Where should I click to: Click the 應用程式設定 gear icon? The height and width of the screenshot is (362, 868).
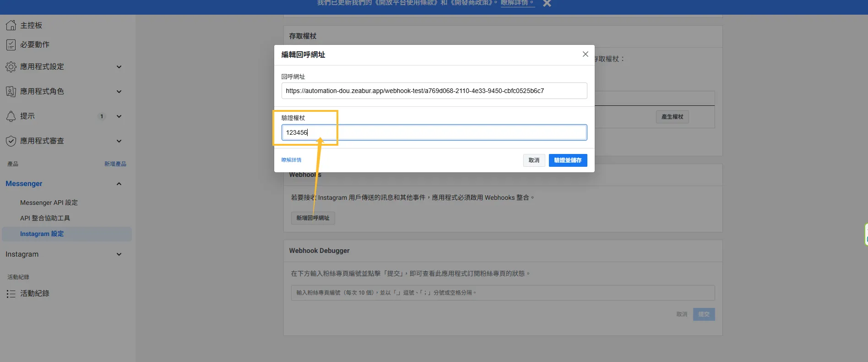click(11, 67)
